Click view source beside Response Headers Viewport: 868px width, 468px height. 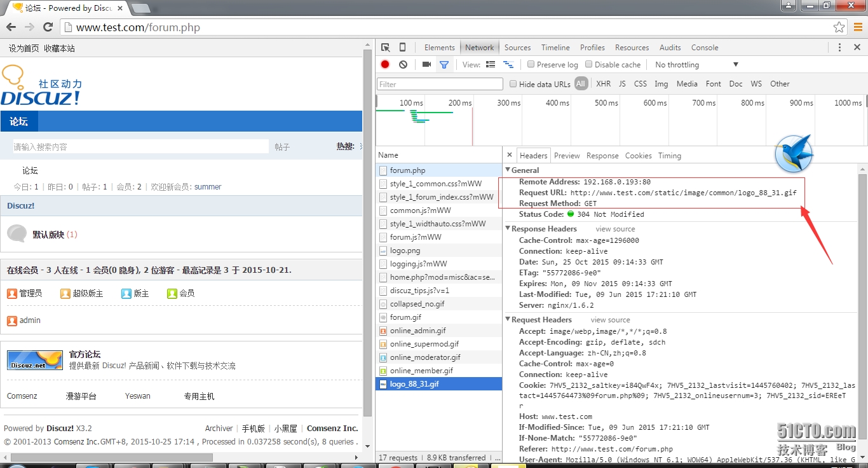point(615,229)
